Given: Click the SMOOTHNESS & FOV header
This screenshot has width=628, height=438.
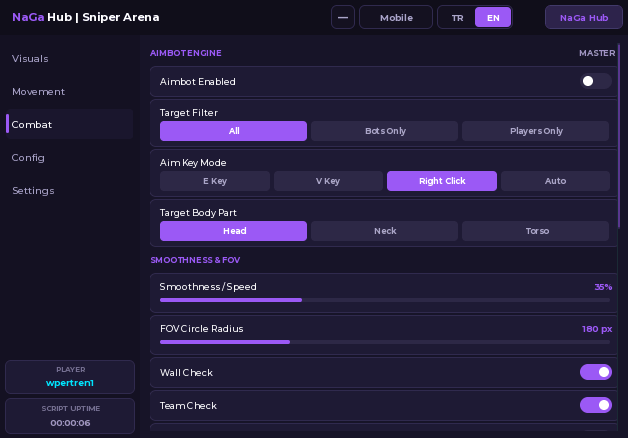Looking at the screenshot, I should 195,260.
